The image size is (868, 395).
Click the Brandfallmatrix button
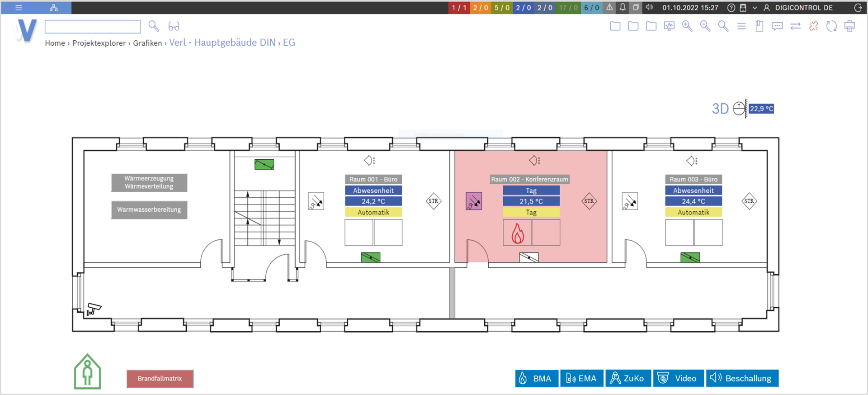(x=160, y=379)
